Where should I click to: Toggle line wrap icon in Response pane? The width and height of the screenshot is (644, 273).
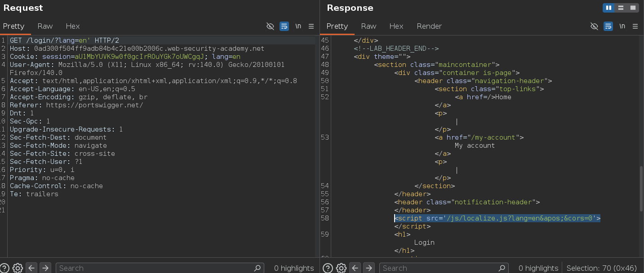608,26
